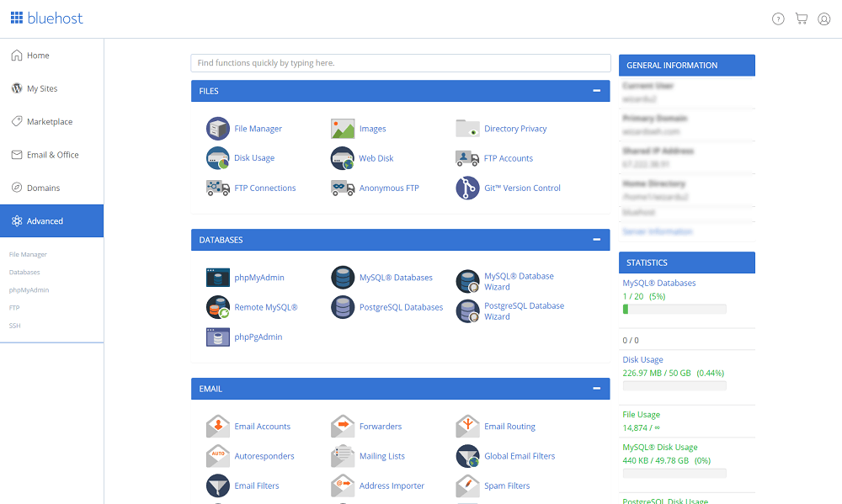Open Git Version Control icon
Viewport: 842px width, 504px height.
coord(467,188)
